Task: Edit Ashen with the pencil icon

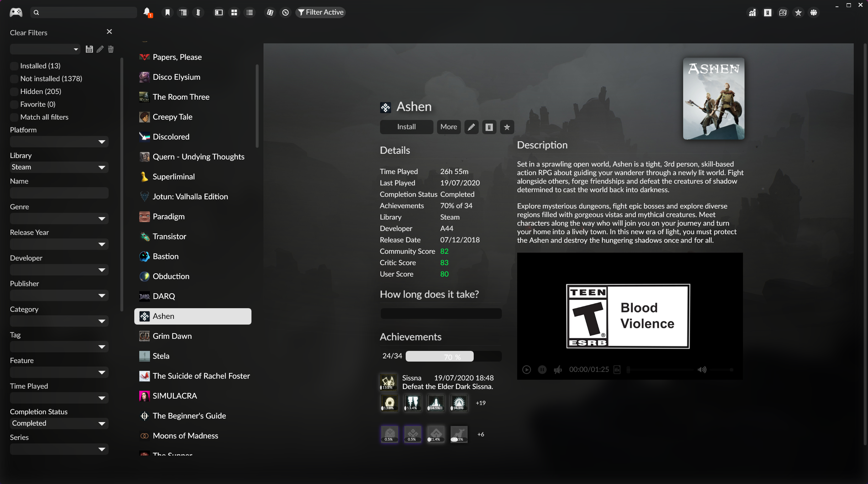Action: point(471,127)
